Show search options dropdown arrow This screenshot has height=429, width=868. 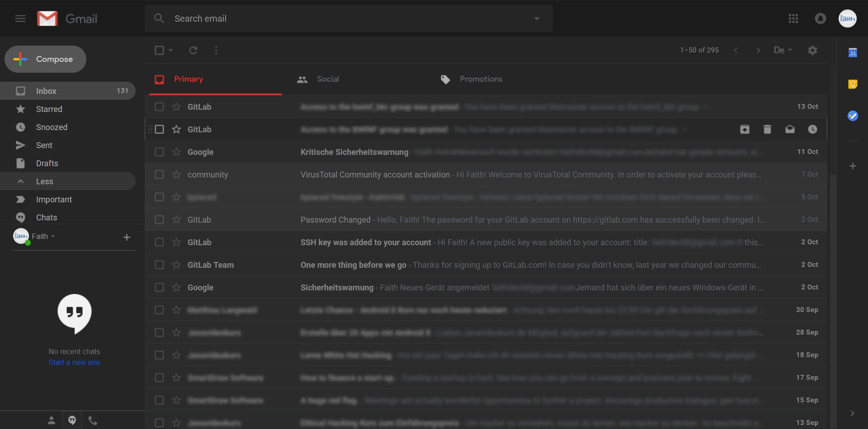coord(537,19)
